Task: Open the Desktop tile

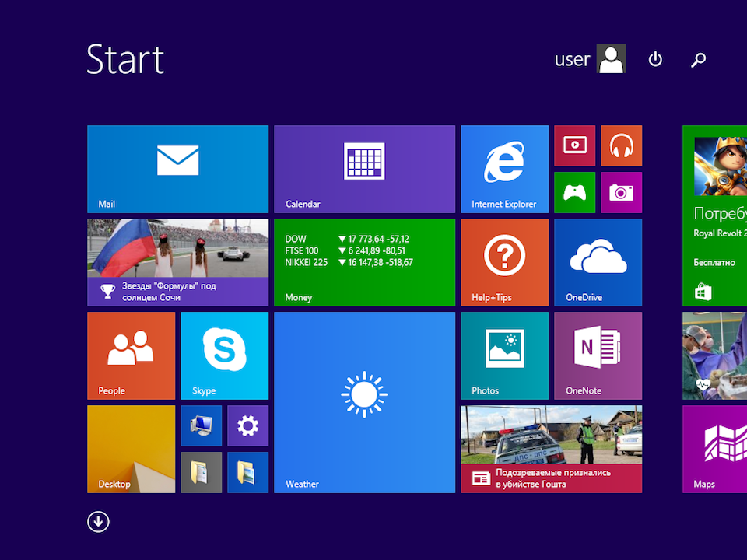Action: [131, 449]
